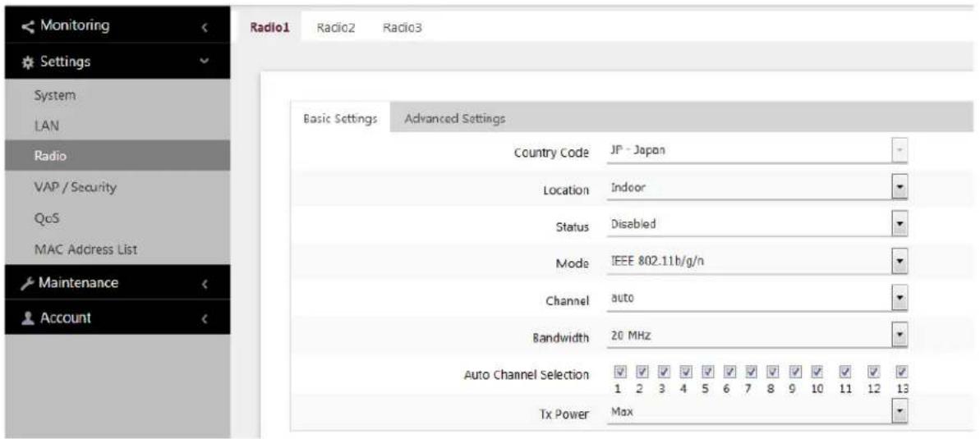Open the Tx Power dropdown showing Max

tap(756, 412)
